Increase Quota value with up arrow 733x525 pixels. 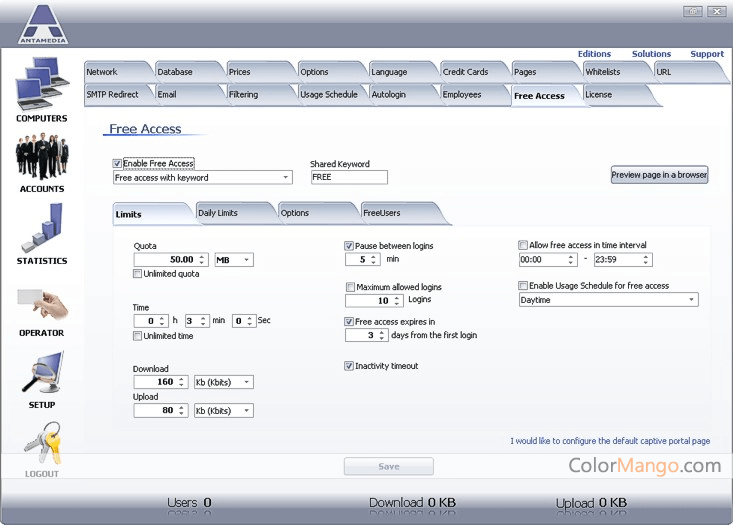point(203,256)
